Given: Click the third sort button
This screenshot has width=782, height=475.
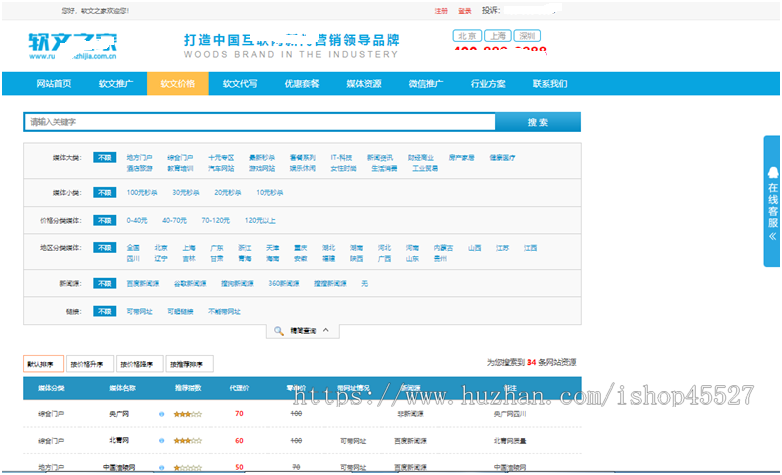Looking at the screenshot, I should 140,364.
